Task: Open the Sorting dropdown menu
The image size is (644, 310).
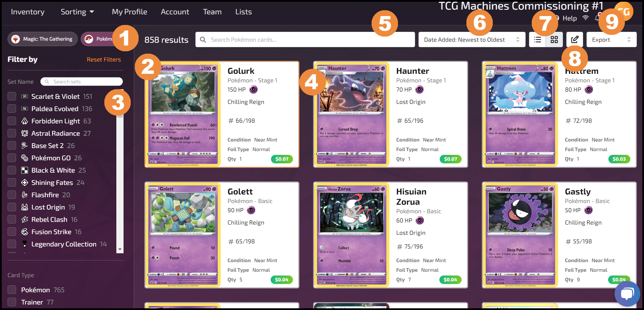Action: point(77,12)
